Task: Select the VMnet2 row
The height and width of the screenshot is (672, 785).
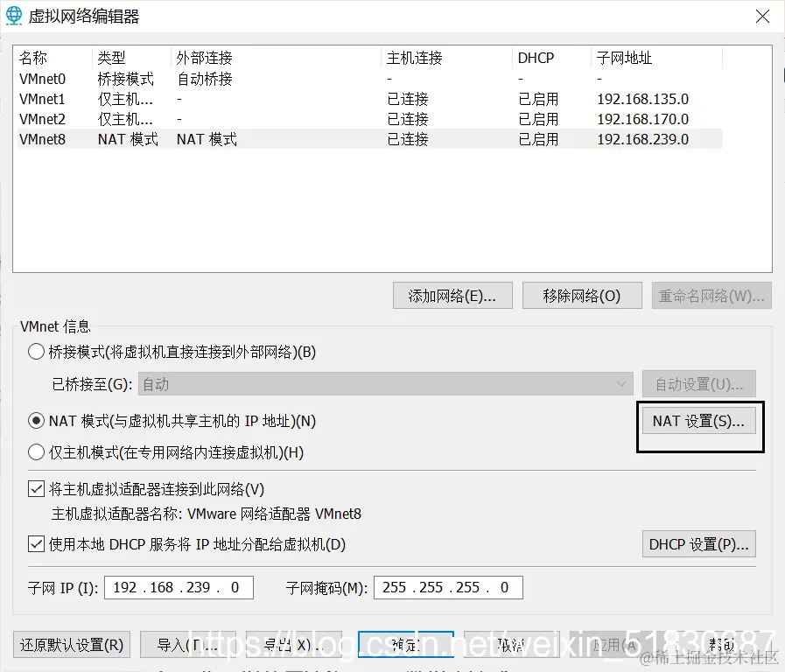Action: (x=369, y=119)
